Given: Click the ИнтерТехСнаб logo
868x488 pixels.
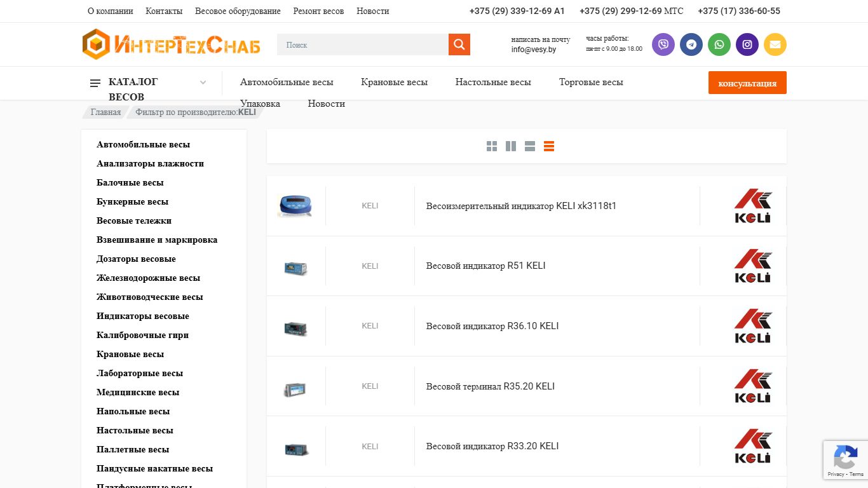Looking at the screenshot, I should pyautogui.click(x=172, y=44).
